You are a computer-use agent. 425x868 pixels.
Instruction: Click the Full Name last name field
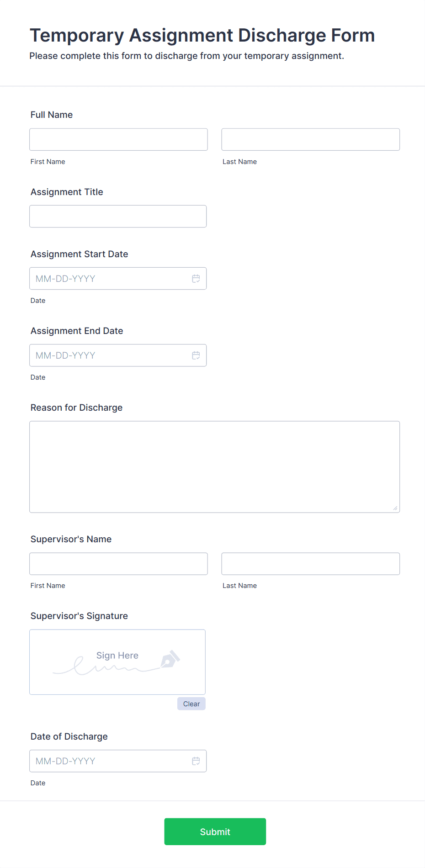[310, 140]
